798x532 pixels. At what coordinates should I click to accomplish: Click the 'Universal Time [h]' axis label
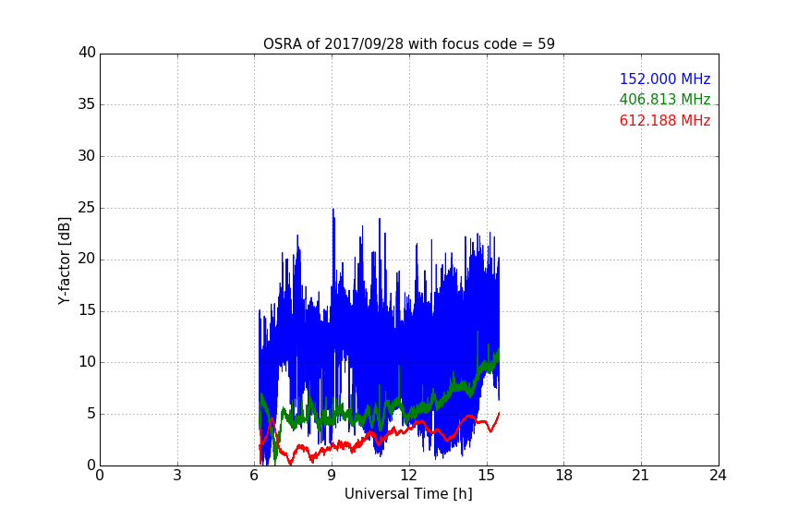coord(408,494)
